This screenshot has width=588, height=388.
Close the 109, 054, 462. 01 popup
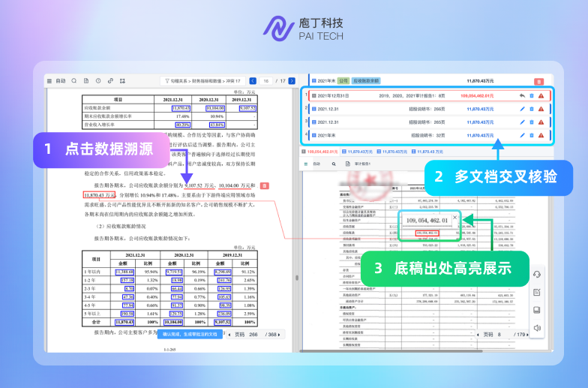click(454, 218)
